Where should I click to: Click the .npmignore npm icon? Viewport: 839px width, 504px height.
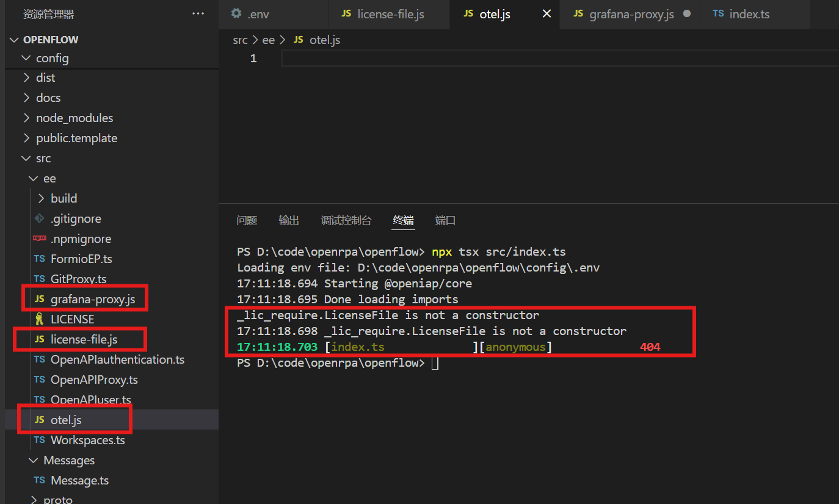[x=40, y=239]
